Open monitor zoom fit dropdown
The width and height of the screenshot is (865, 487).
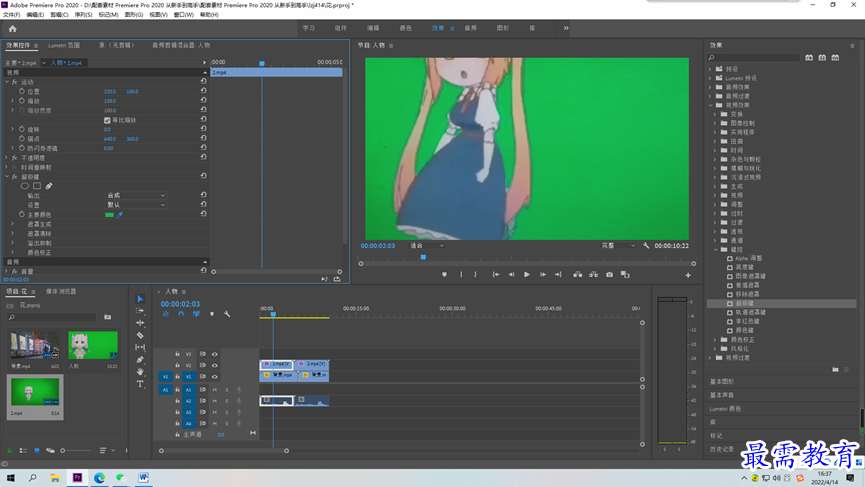click(426, 245)
